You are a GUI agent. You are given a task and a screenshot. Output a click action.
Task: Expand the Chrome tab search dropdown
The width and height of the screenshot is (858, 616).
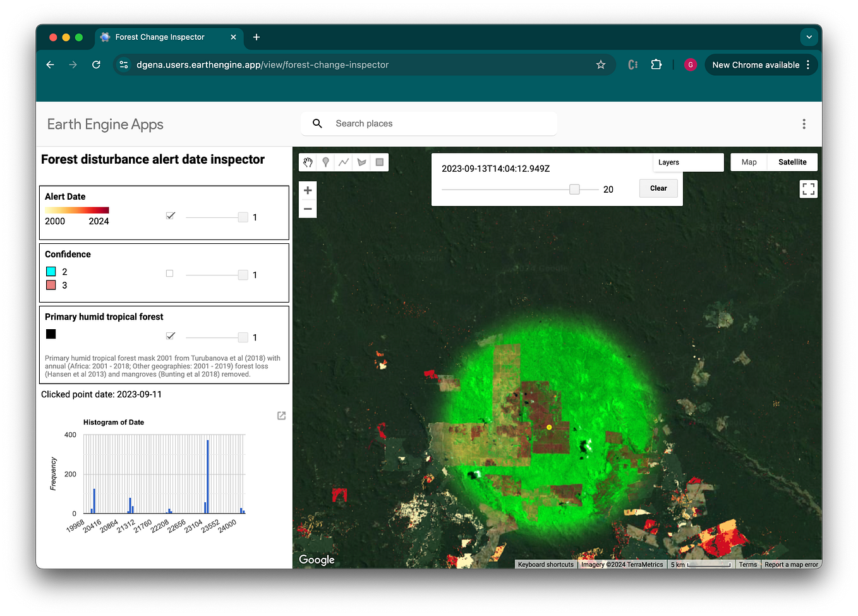coord(809,37)
